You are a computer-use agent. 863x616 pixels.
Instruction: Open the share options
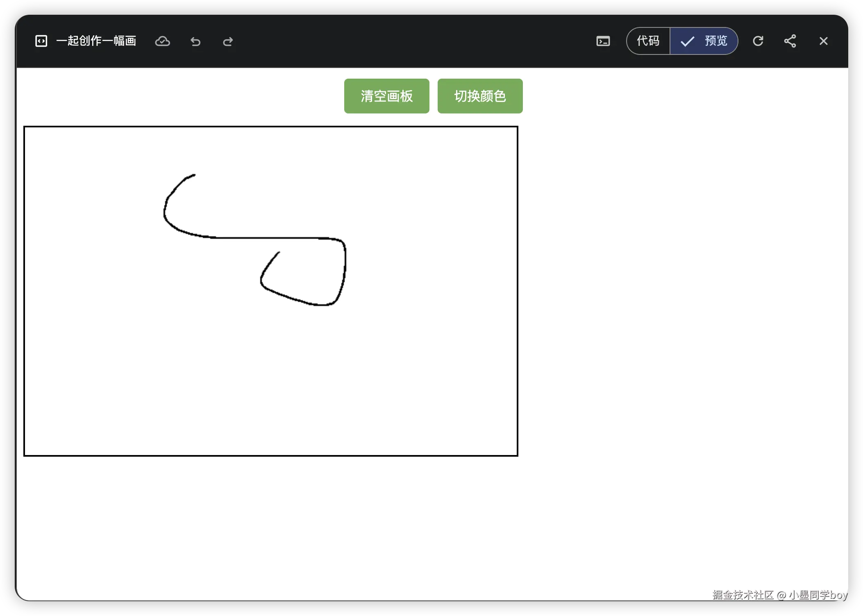(790, 41)
